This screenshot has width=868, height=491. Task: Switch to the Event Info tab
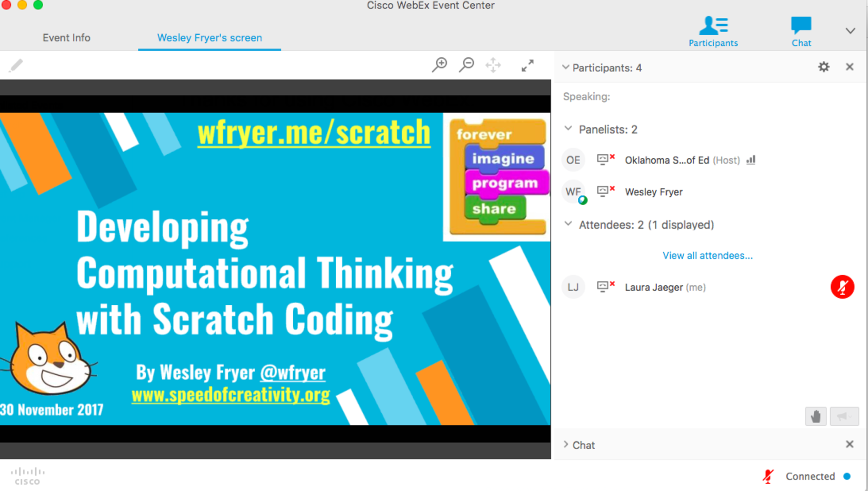click(x=67, y=38)
